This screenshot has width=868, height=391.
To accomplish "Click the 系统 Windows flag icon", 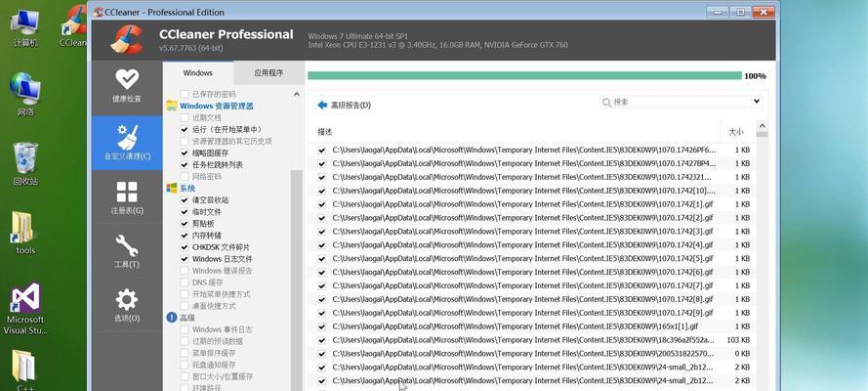I will [x=172, y=189].
